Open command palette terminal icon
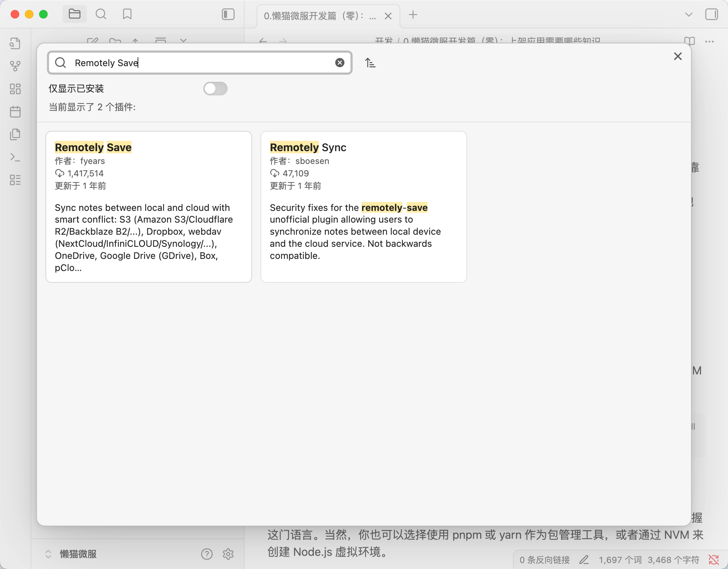This screenshot has width=728, height=569. [x=15, y=157]
